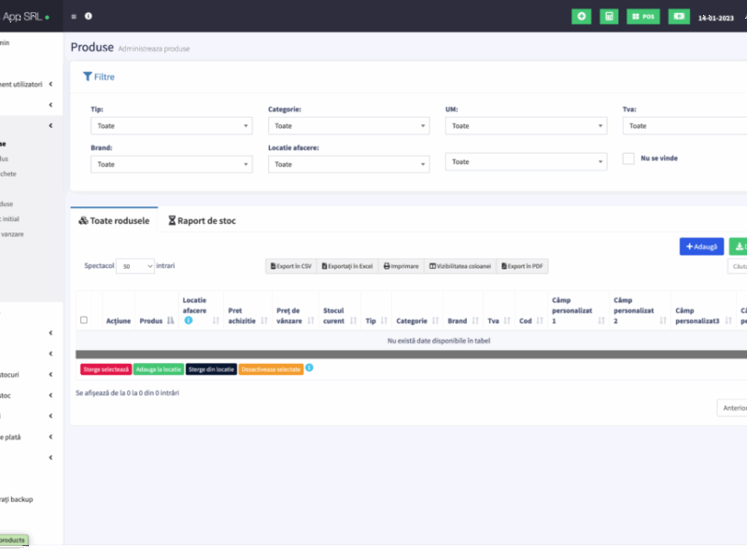Click the green plus icon in header

coord(581,16)
